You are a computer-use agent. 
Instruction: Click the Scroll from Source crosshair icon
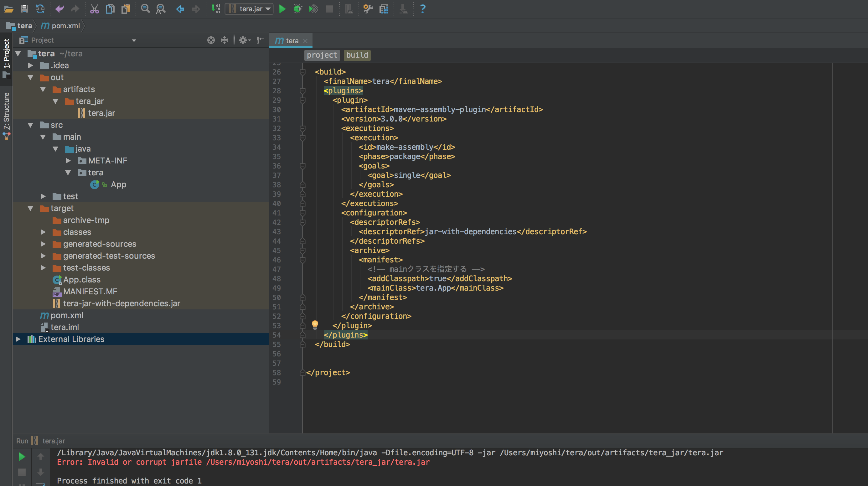[x=211, y=40]
